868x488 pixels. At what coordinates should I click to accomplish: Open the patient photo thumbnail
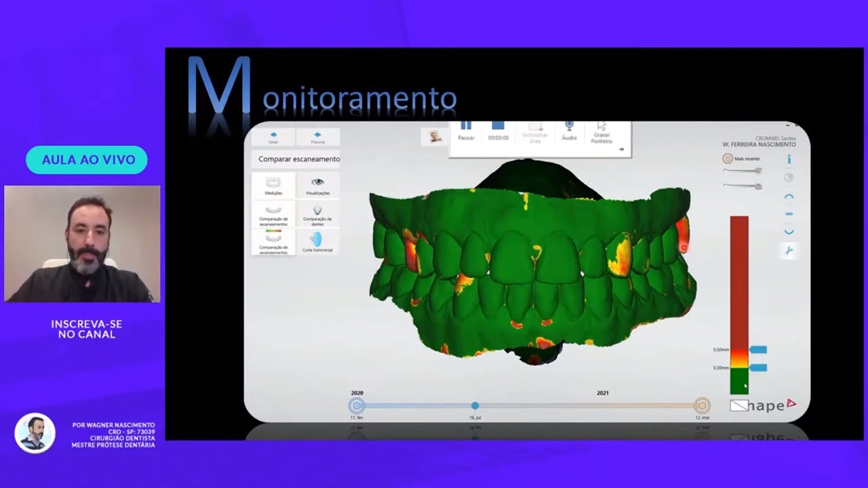coord(435,136)
